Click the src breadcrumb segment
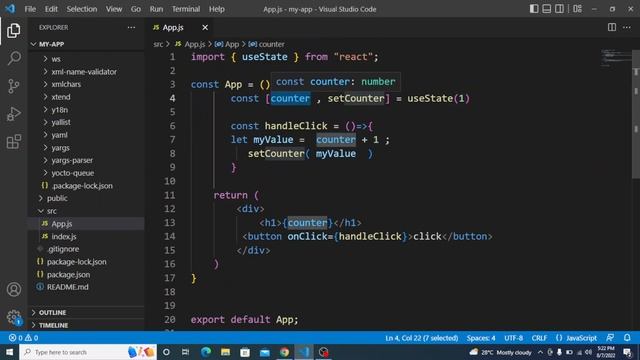The image size is (640, 360). (x=158, y=44)
